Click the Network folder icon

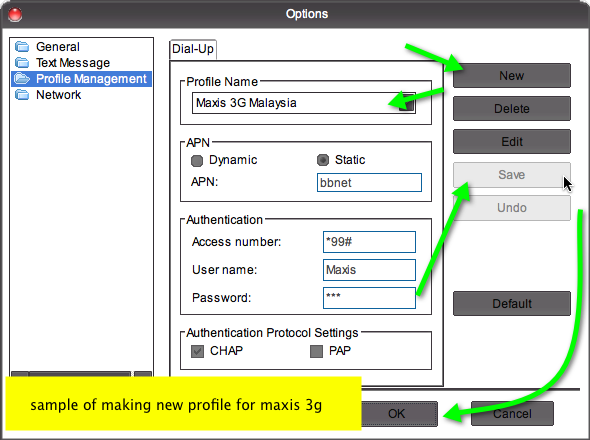pos(22,95)
